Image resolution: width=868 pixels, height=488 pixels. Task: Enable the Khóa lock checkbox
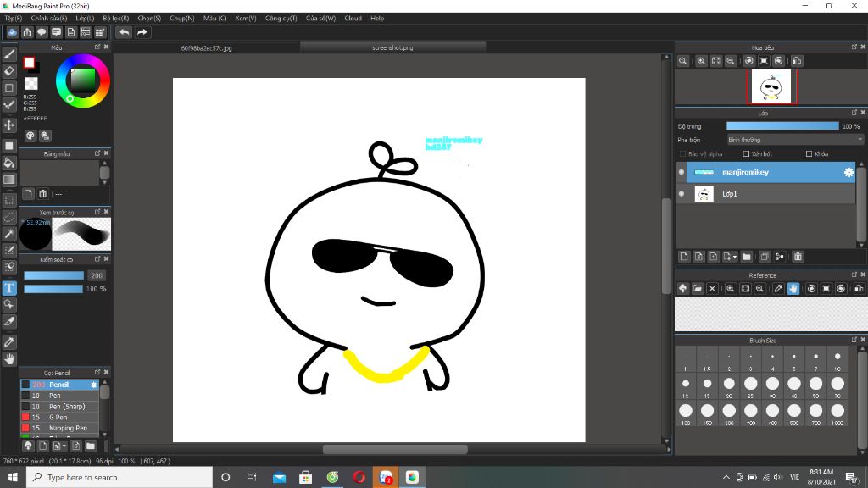tap(810, 154)
